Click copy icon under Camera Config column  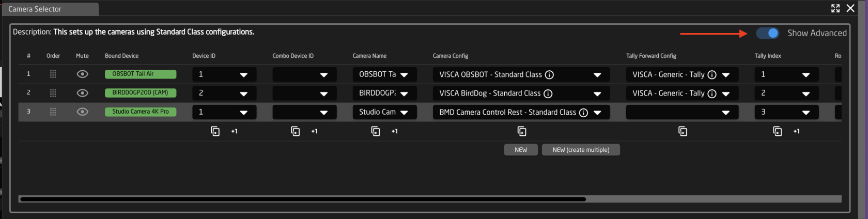point(522,131)
